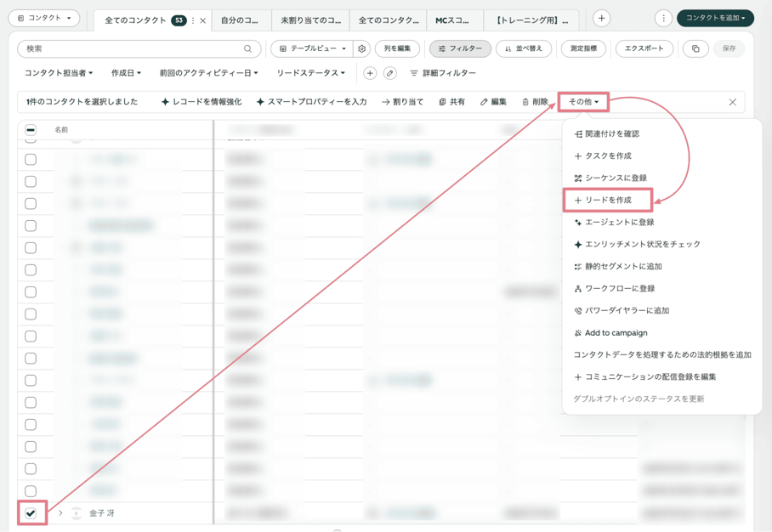Click the duplicate view copy icon
The image size is (772, 532).
click(695, 48)
